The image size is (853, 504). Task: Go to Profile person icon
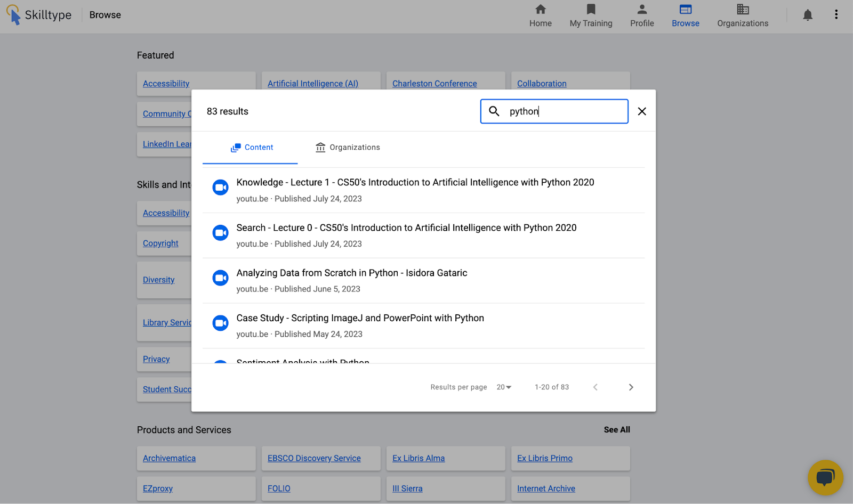(x=642, y=10)
